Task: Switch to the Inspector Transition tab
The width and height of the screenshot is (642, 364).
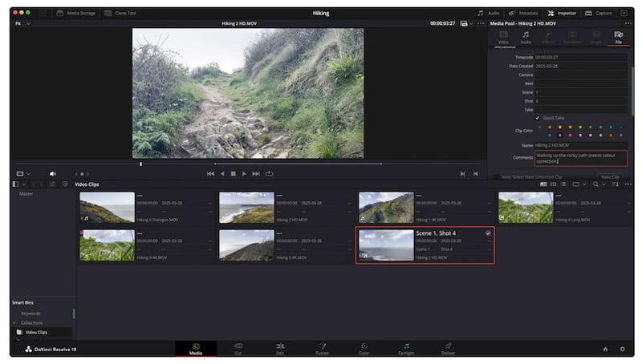Action: 572,37
